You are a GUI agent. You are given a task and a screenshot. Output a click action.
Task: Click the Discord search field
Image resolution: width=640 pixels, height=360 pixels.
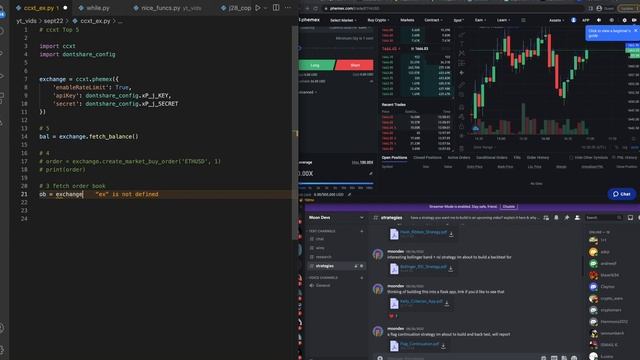[604, 218]
